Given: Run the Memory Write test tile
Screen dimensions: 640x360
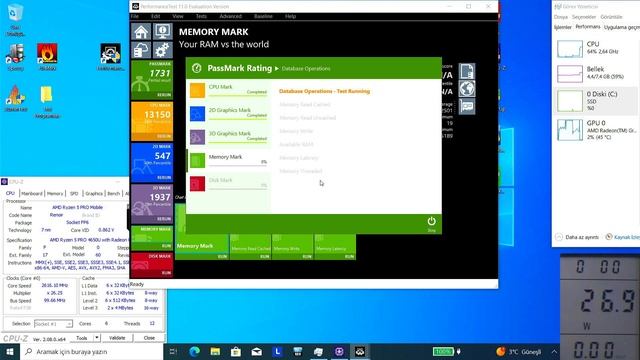Looking at the screenshot, I should click(x=292, y=247).
